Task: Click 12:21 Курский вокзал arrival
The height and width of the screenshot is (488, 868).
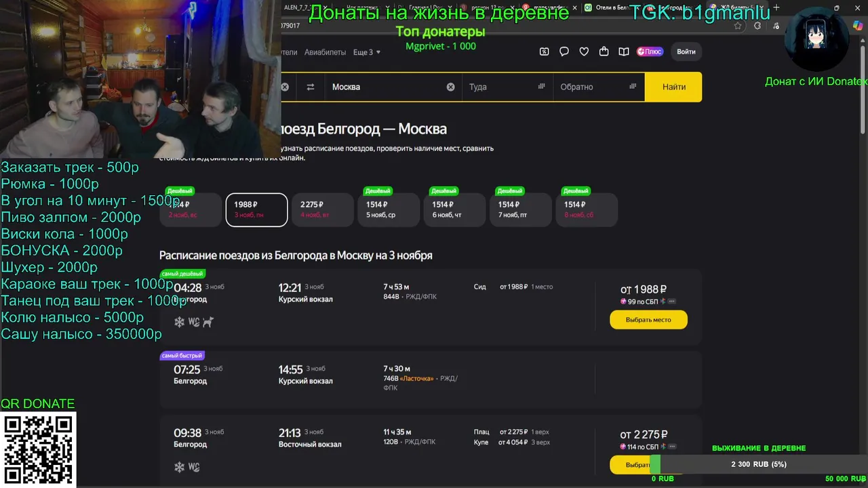Action: click(306, 293)
